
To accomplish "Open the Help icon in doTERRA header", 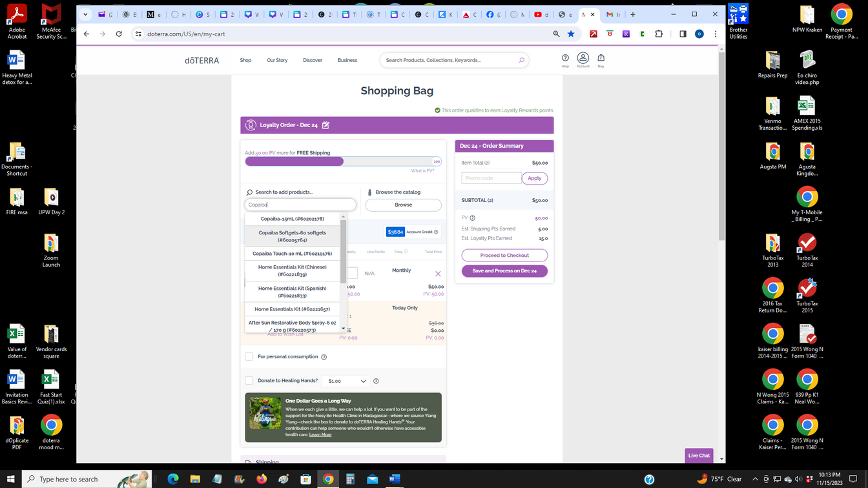I will click(x=565, y=58).
